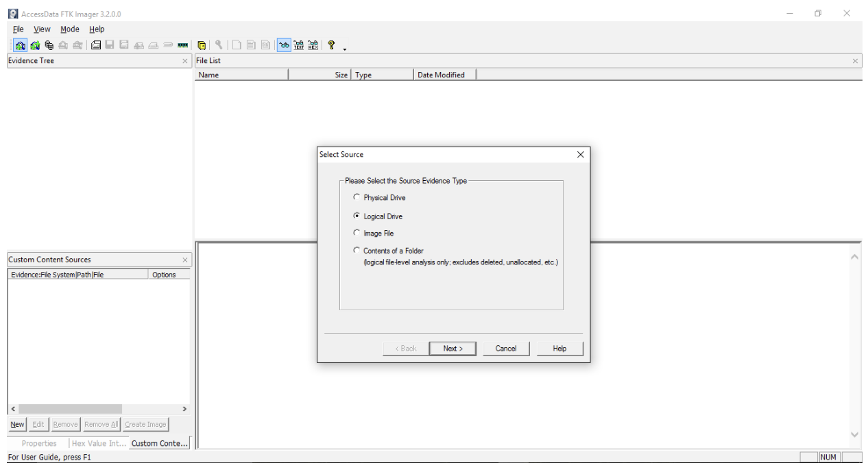Viewport: 868px width, 474px height.
Task: Click the Remove Evidence Item toolbar icon
Action: 63,45
